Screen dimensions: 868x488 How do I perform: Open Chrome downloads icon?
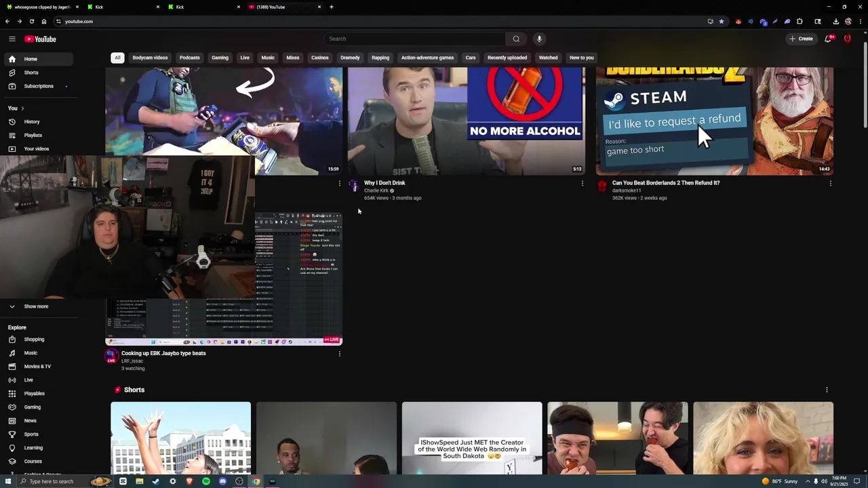(x=835, y=21)
